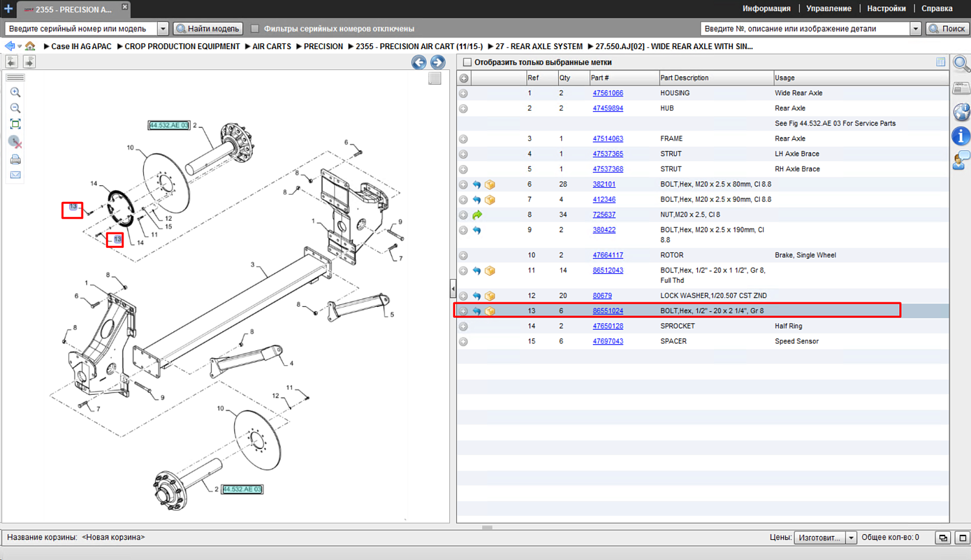
Task: Click the replacement arrow icon for part 382101
Action: point(477,185)
